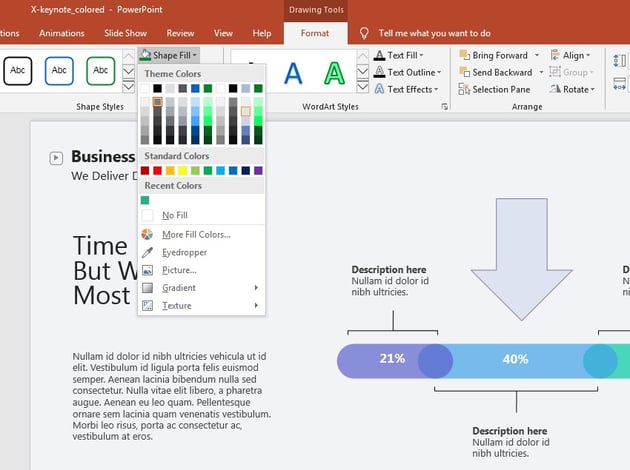Select the blue outline Abc shape style
Viewport: 630px width, 470px height.
[x=59, y=71]
